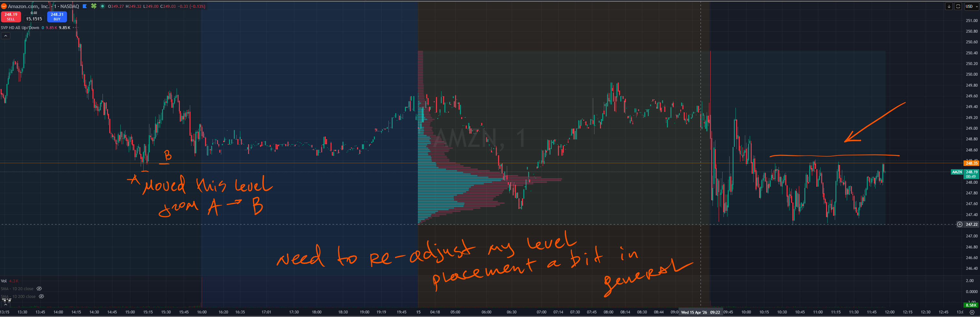Collapse the indicator legend with the top chevron
This screenshot has height=317, width=980.
point(5,36)
